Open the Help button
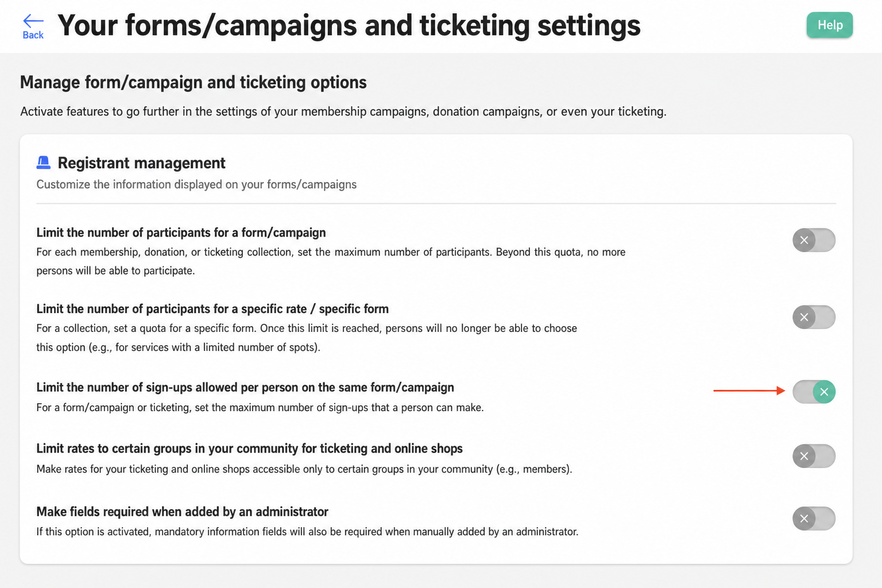Image resolution: width=882 pixels, height=588 pixels. 830,25
